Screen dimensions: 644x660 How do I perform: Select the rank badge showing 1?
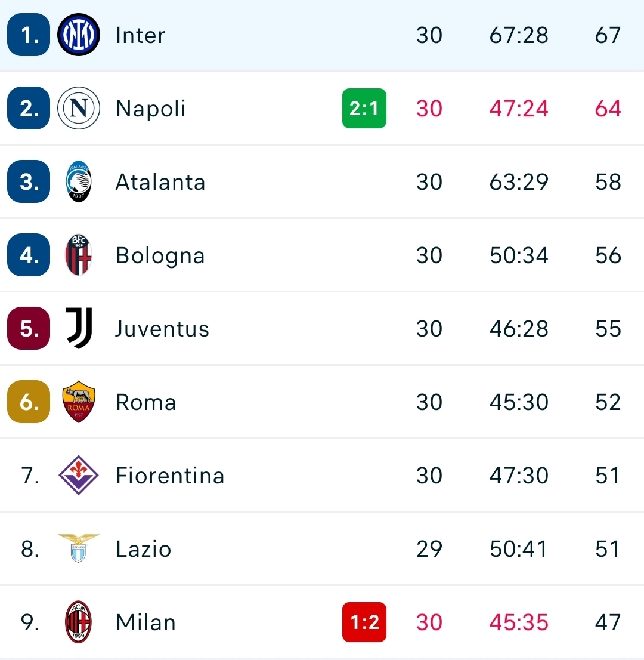(x=28, y=35)
